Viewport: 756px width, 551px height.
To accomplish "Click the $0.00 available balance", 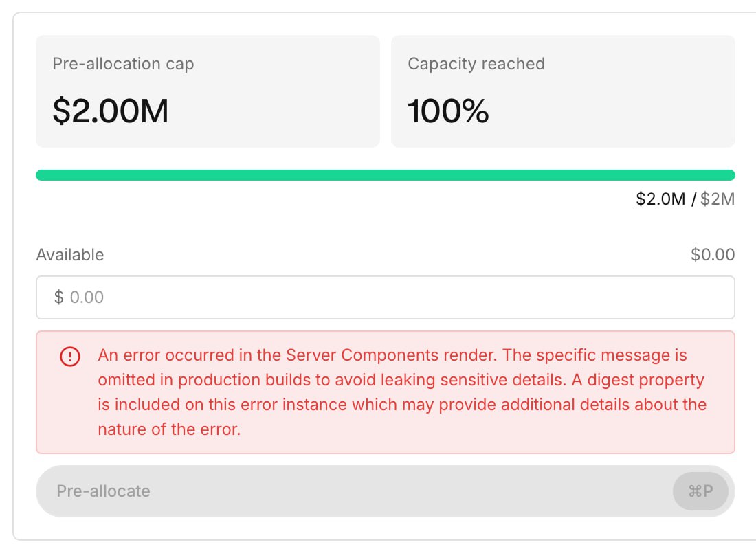I will pos(713,255).
